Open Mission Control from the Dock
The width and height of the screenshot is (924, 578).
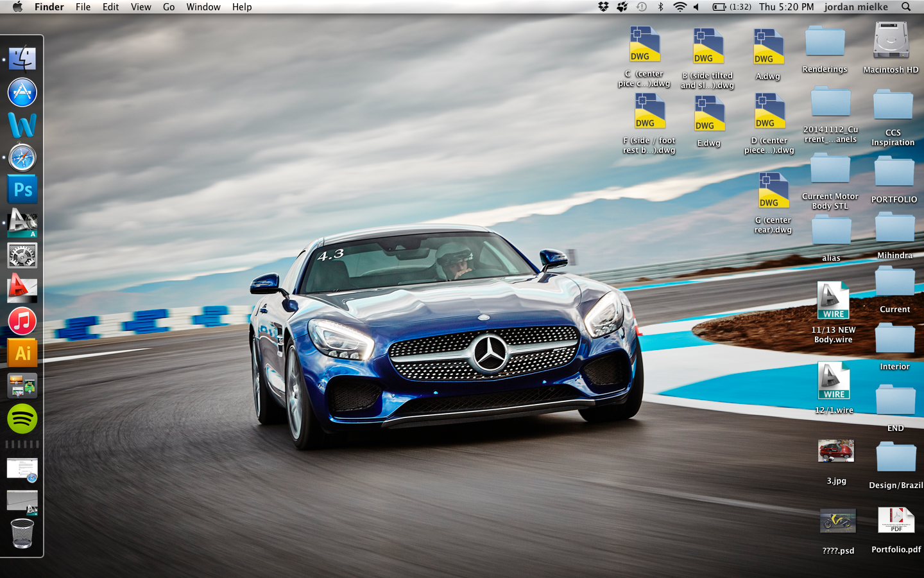tap(22, 386)
